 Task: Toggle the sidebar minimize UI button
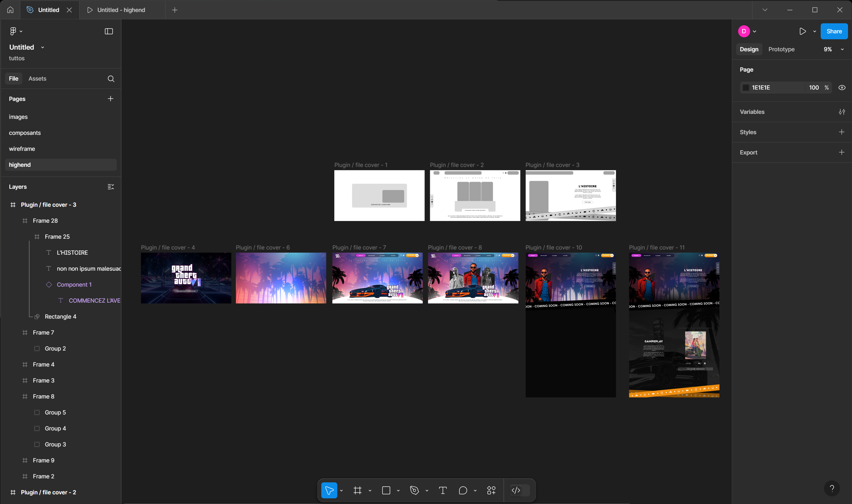pos(109,31)
